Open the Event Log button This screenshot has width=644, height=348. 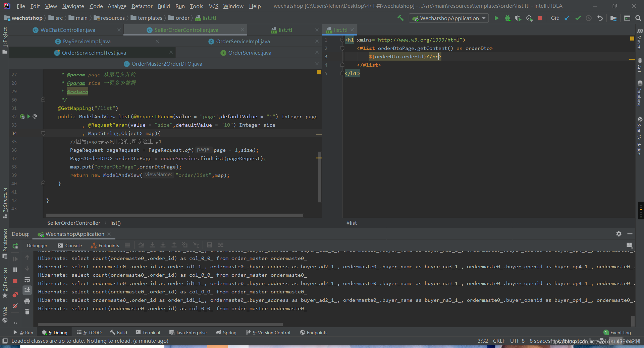[x=617, y=333]
